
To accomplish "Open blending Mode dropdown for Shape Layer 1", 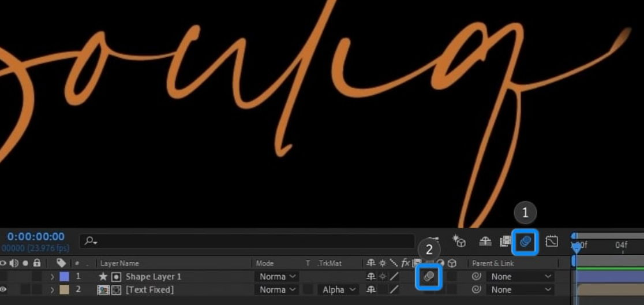I will pyautogui.click(x=277, y=277).
